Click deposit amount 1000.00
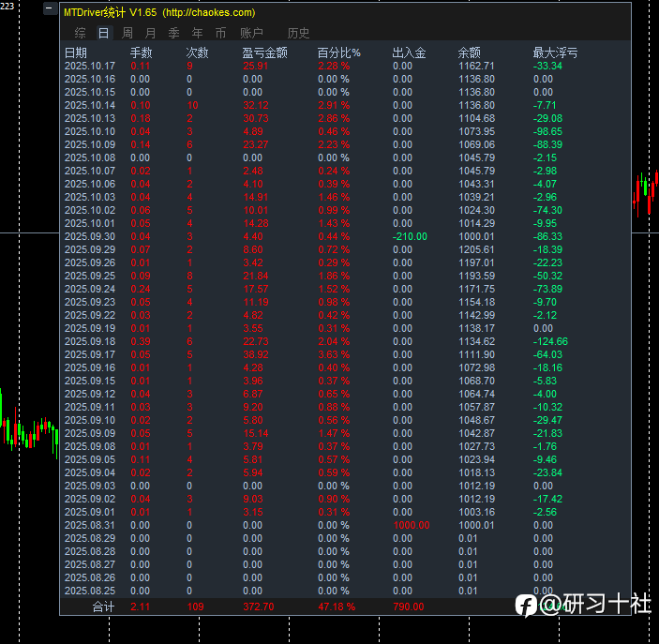 (411, 525)
